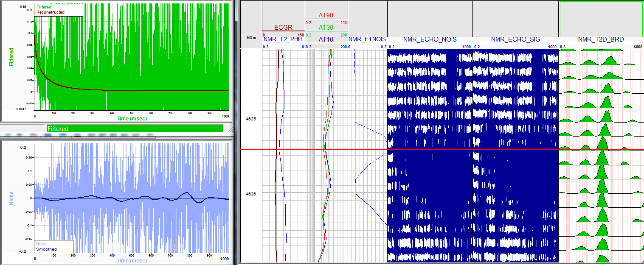Viewport: 644px width, 265px height.
Task: Click the AT10 curve header
Action: (326, 39)
